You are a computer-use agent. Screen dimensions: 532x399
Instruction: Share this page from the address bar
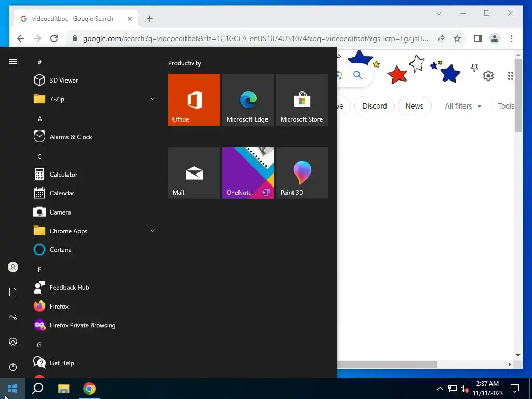441,38
